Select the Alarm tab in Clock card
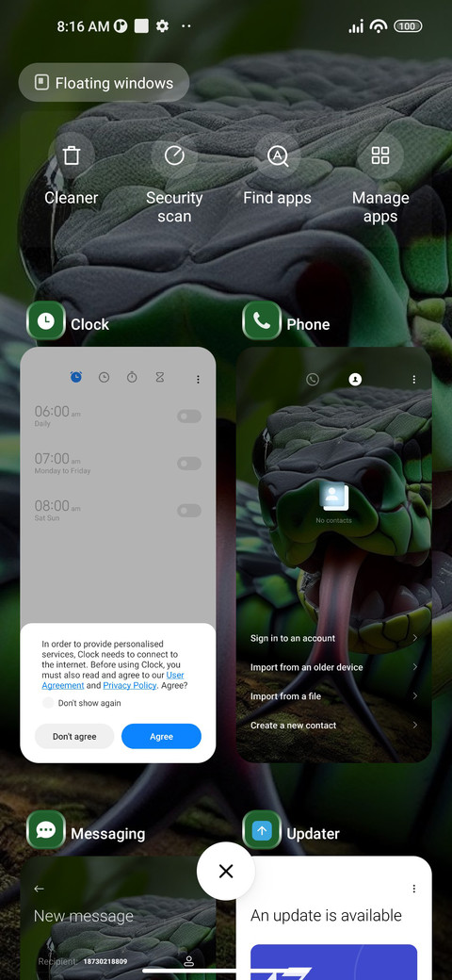452x980 pixels. (76, 377)
